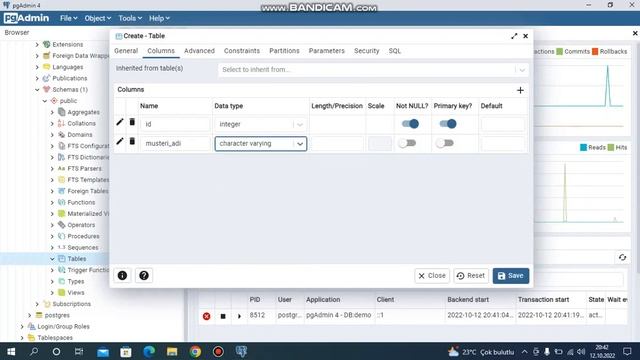Open Cortana circle in the taskbar
This screenshot has width=640, height=360.
click(x=56, y=351)
